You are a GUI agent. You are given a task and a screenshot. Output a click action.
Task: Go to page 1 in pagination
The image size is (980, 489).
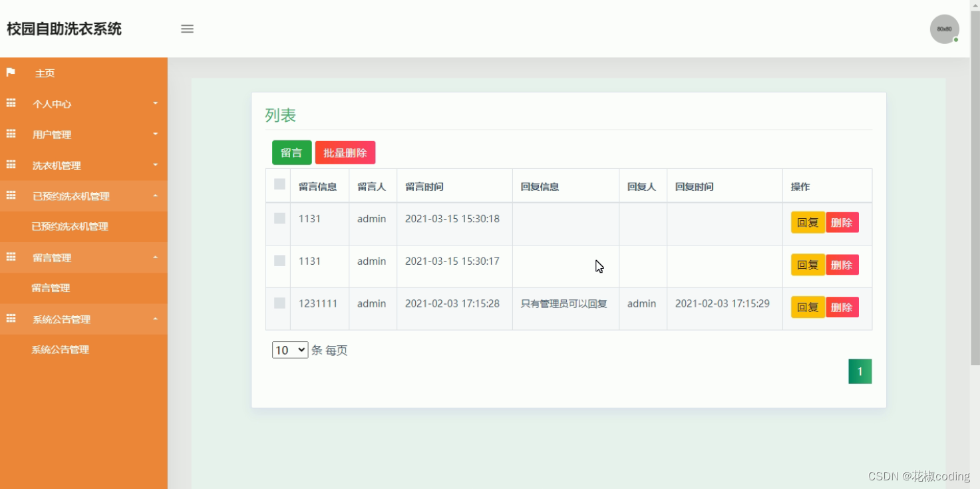[x=860, y=372]
